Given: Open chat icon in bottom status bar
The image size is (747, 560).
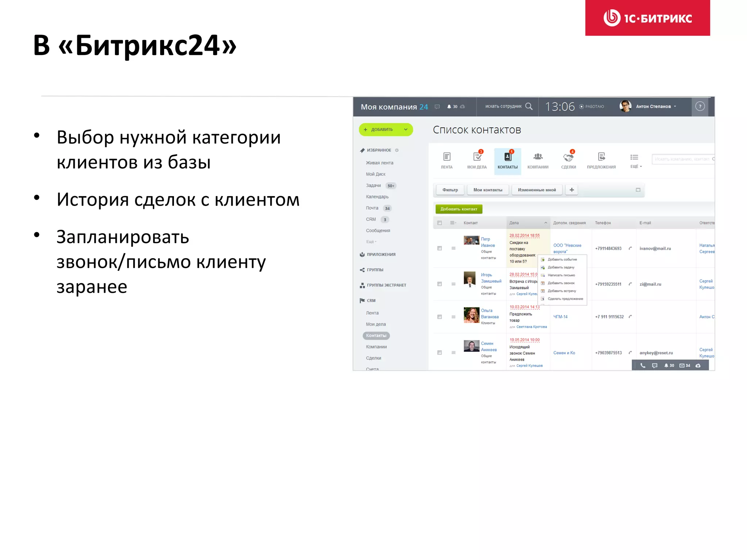Looking at the screenshot, I should (655, 365).
